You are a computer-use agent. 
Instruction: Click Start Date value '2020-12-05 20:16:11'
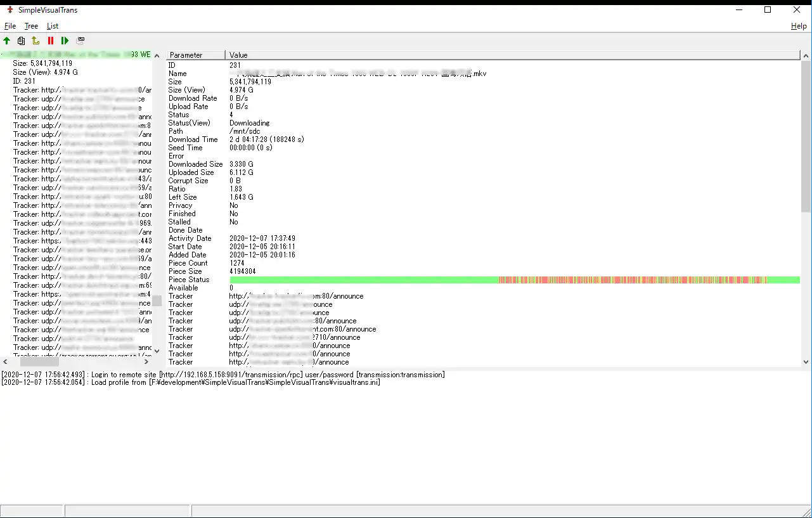tap(262, 247)
